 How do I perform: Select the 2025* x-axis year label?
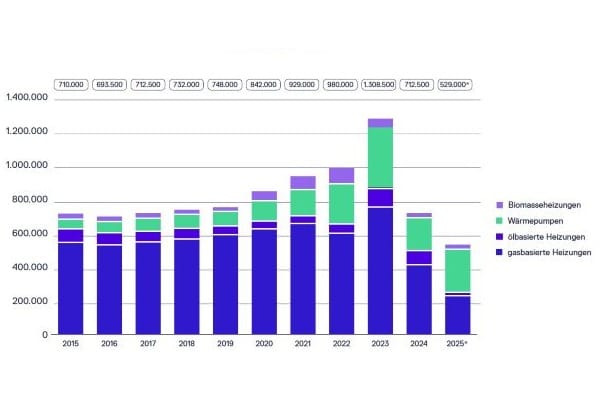pos(456,343)
